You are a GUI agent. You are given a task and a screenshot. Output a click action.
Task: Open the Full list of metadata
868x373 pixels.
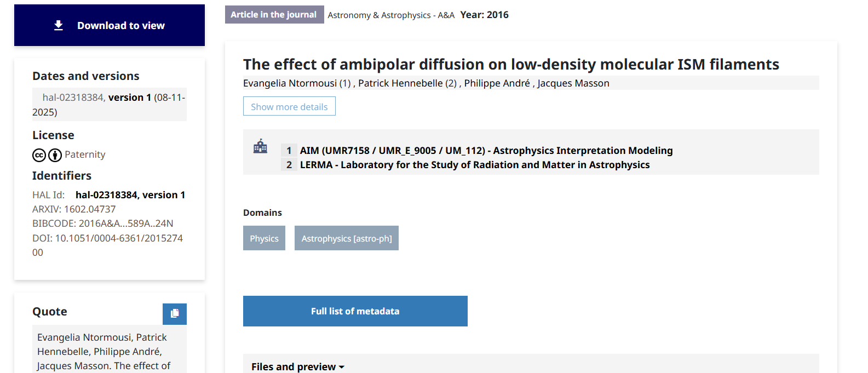click(355, 311)
